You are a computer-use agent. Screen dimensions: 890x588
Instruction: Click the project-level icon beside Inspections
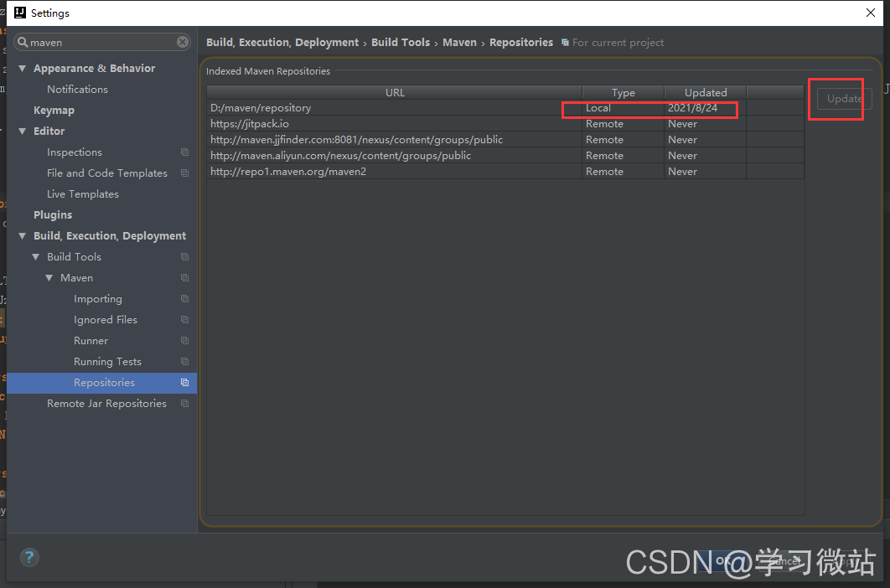point(184,152)
